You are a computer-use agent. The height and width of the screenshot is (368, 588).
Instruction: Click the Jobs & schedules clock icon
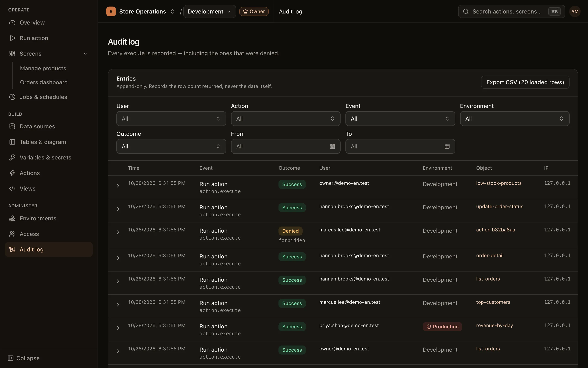click(x=12, y=97)
